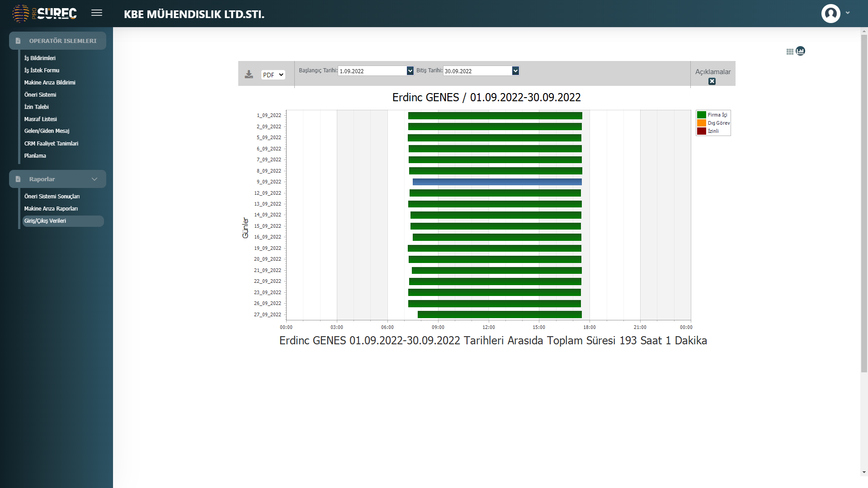Image resolution: width=868 pixels, height=488 pixels.
Task: Click the green Firma İçi legend swatch
Action: point(702,115)
